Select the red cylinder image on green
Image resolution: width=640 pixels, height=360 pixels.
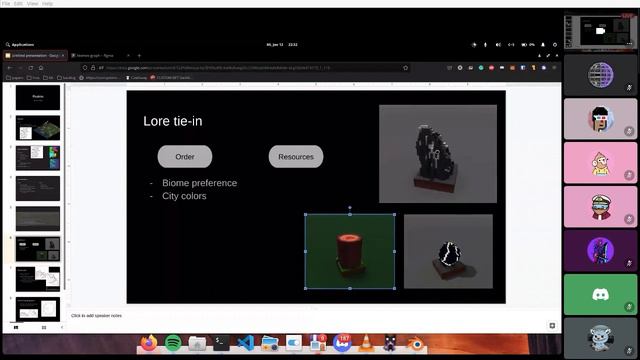coord(350,251)
